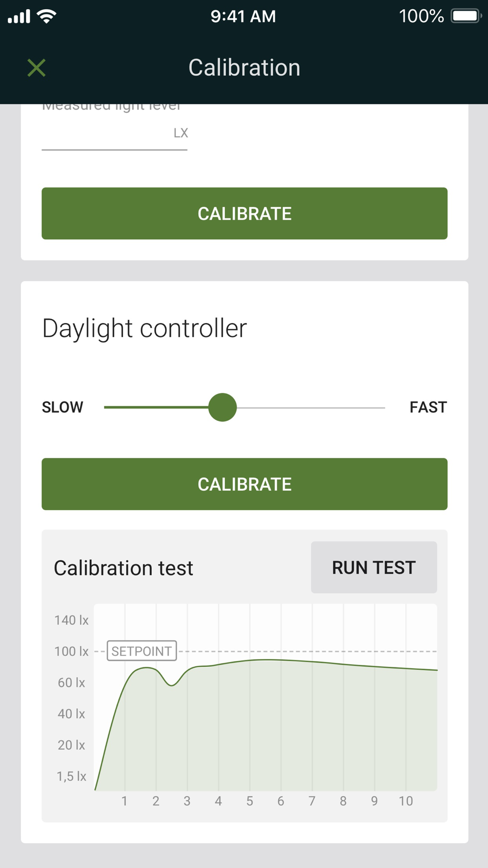The height and width of the screenshot is (868, 488).
Task: Tap the cellular signal bars icon
Action: point(19,17)
